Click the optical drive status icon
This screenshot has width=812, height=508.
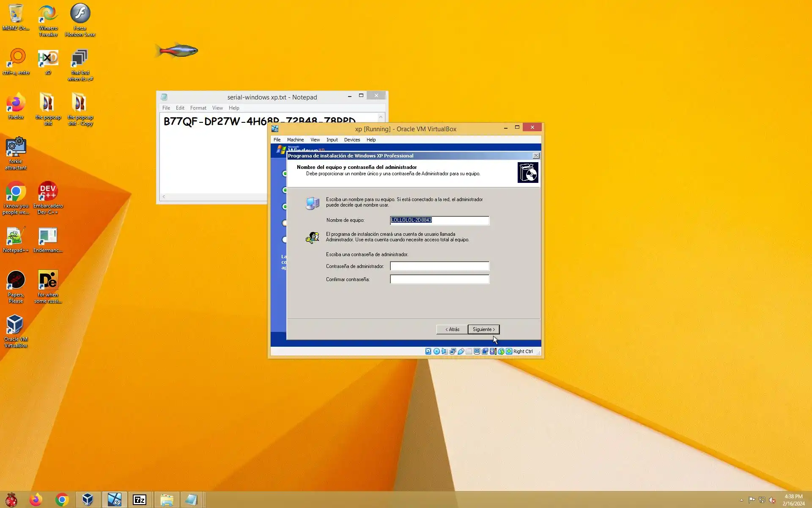pos(436,351)
